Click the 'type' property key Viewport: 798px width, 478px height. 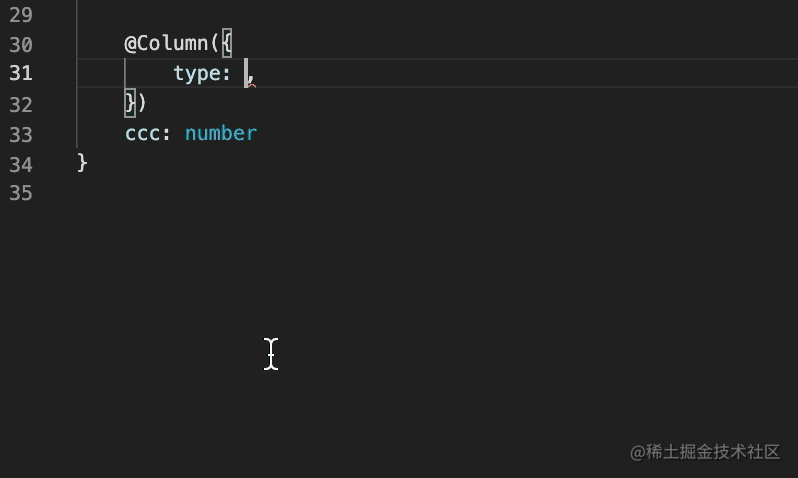[196, 73]
